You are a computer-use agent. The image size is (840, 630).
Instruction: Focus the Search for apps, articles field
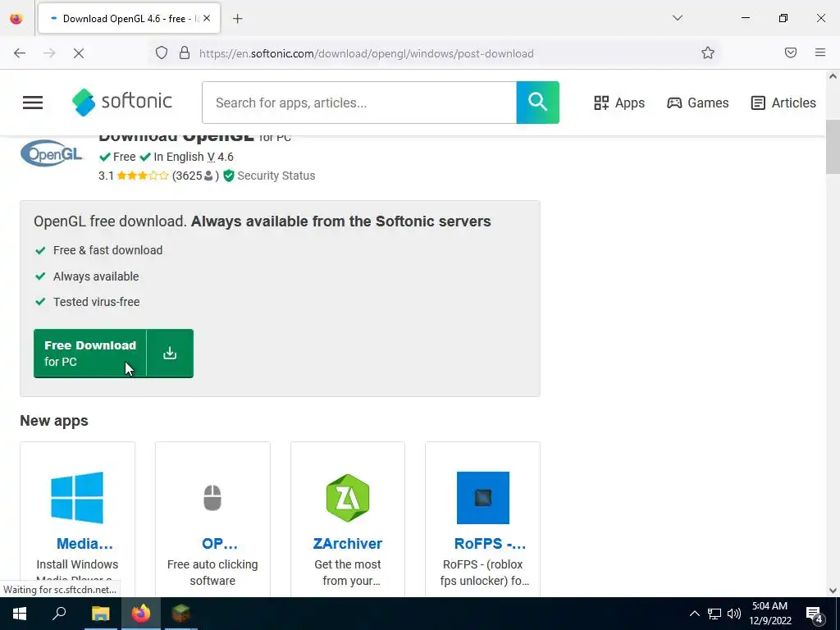[x=359, y=103]
